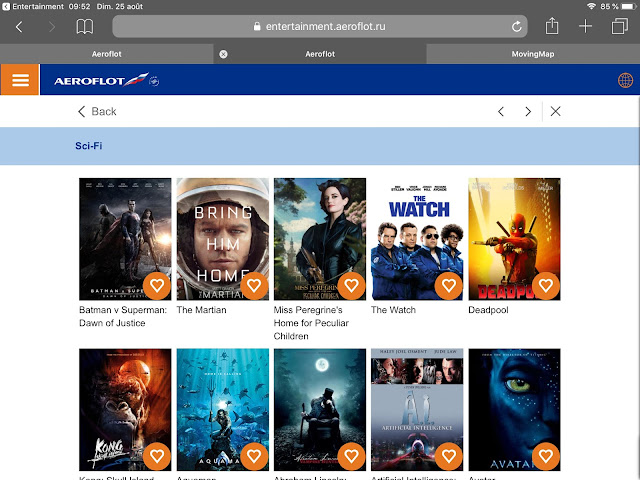
Task: Switch to first Aeroflot tab
Action: click(107, 54)
